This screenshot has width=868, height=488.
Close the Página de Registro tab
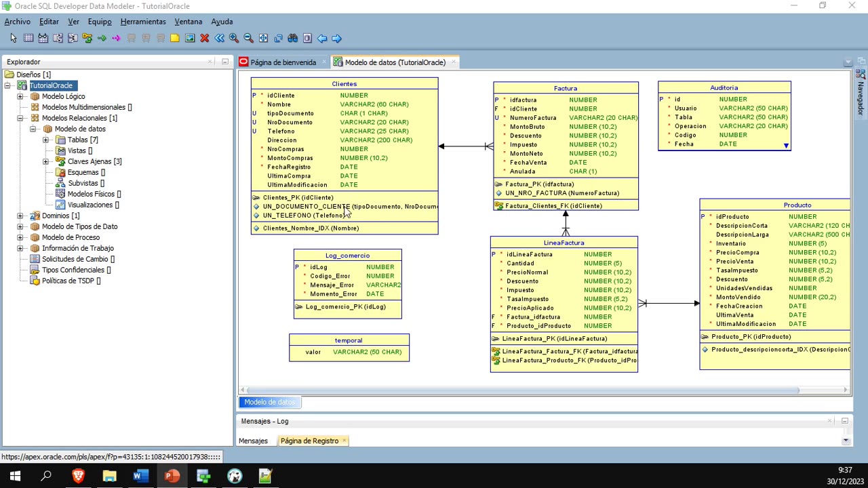(x=344, y=441)
